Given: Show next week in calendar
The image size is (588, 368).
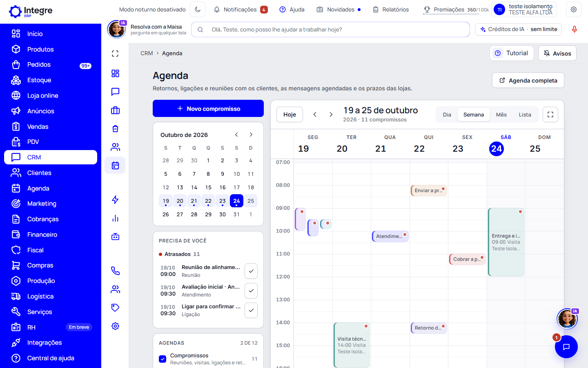Looking at the screenshot, I should point(331,114).
